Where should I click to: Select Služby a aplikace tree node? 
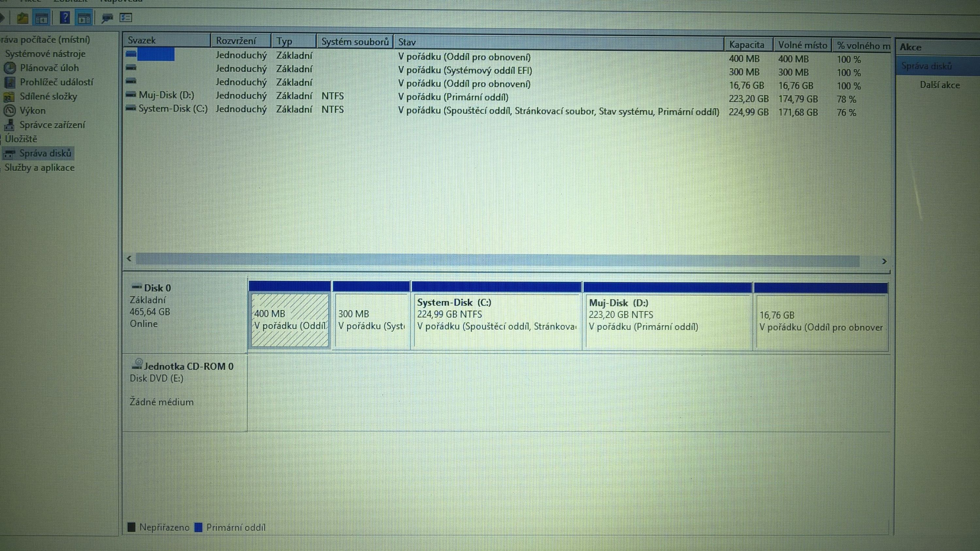(40, 168)
